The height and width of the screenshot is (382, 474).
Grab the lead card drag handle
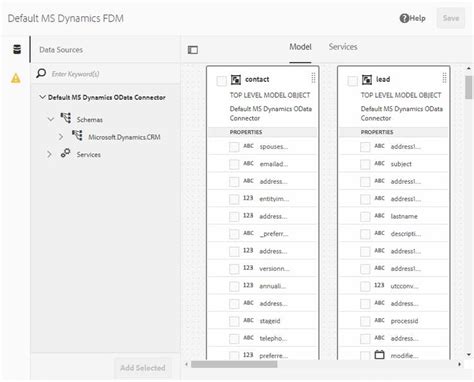pyautogui.click(x=444, y=78)
